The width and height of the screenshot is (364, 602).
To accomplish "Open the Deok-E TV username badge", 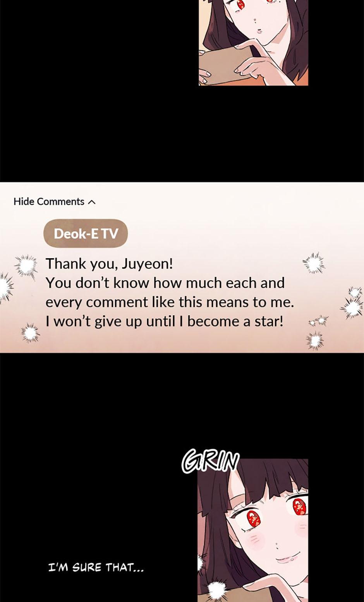I will tap(86, 233).
